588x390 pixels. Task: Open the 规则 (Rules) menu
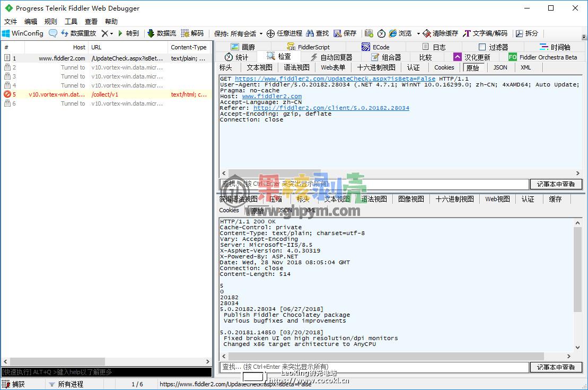(50, 21)
